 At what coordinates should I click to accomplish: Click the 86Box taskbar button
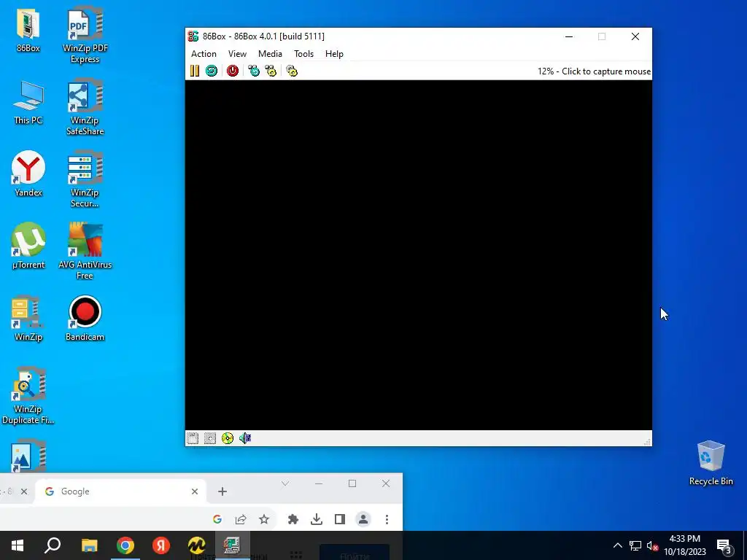pos(232,545)
